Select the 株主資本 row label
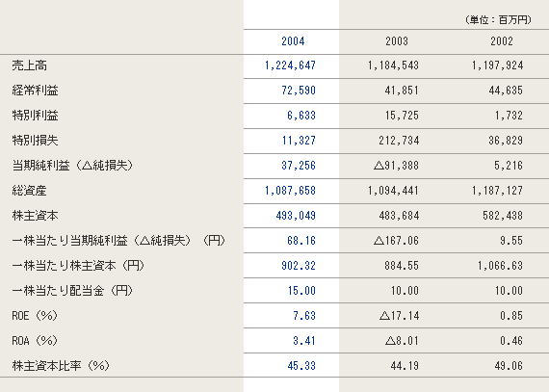Image resolution: width=549 pixels, height=392 pixels. tap(35, 216)
